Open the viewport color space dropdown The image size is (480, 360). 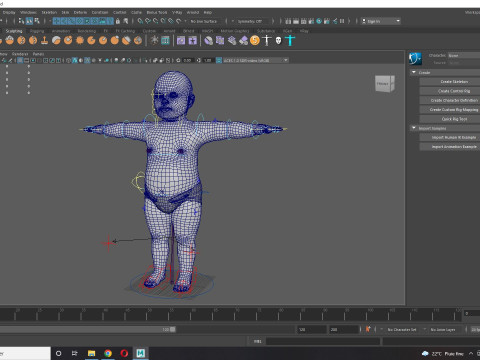(x=255, y=60)
